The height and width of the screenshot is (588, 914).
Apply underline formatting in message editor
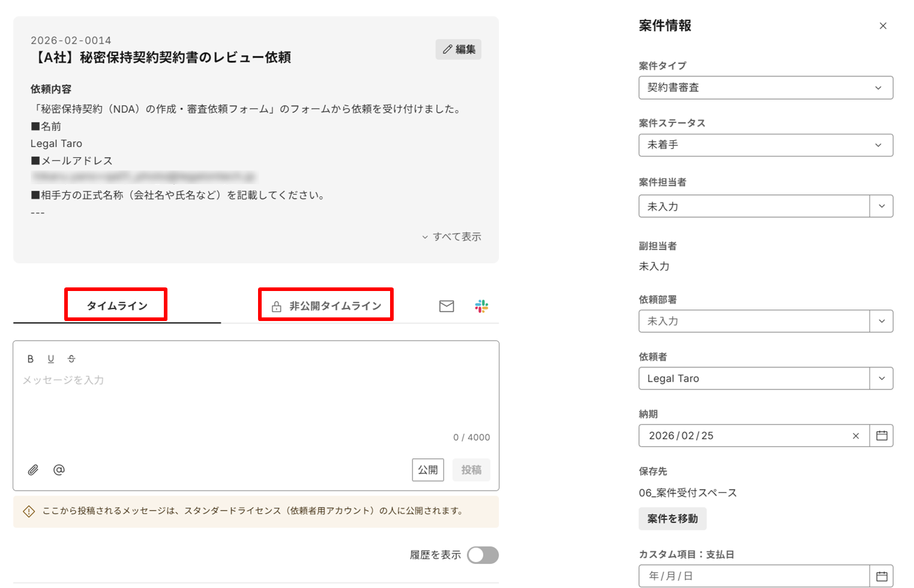[x=51, y=359]
